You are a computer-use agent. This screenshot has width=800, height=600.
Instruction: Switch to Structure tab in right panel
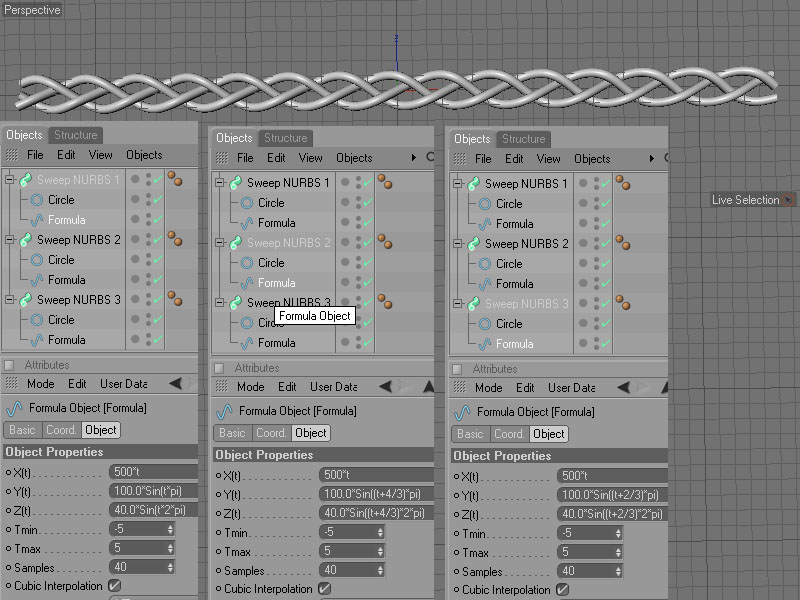tap(523, 139)
